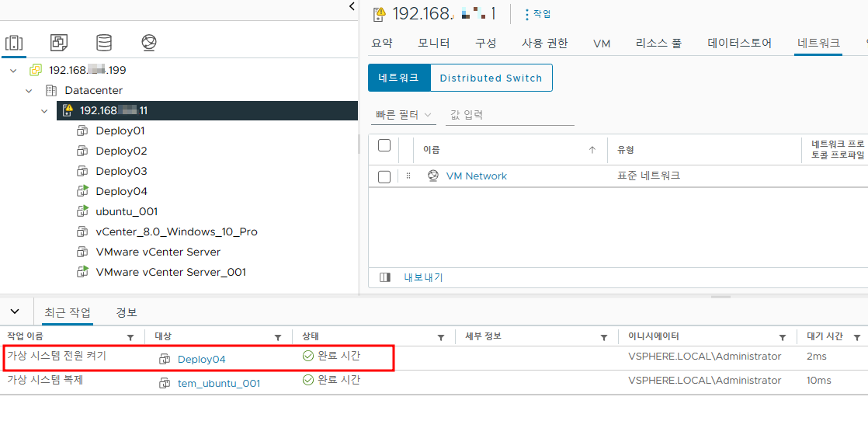Switch to the 경보 tab
Image resolution: width=868 pixels, height=442 pixels.
[127, 312]
